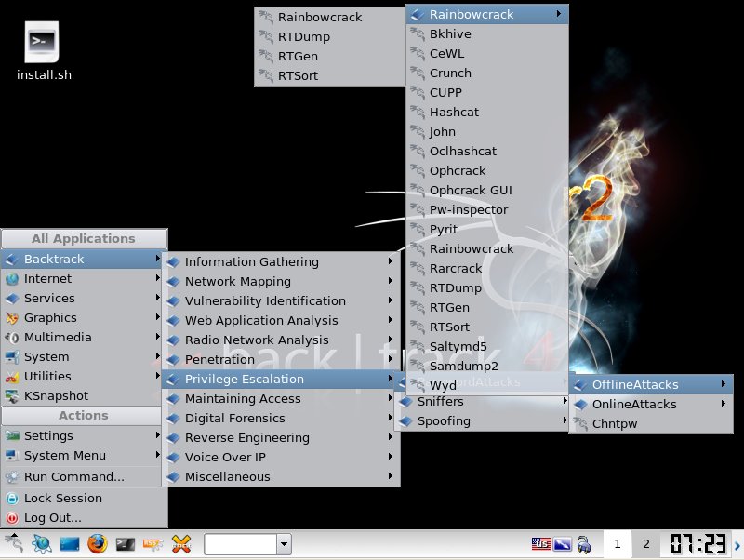Expand the Web Application Analysis arrow
The width and height of the screenshot is (744, 560).
390,319
